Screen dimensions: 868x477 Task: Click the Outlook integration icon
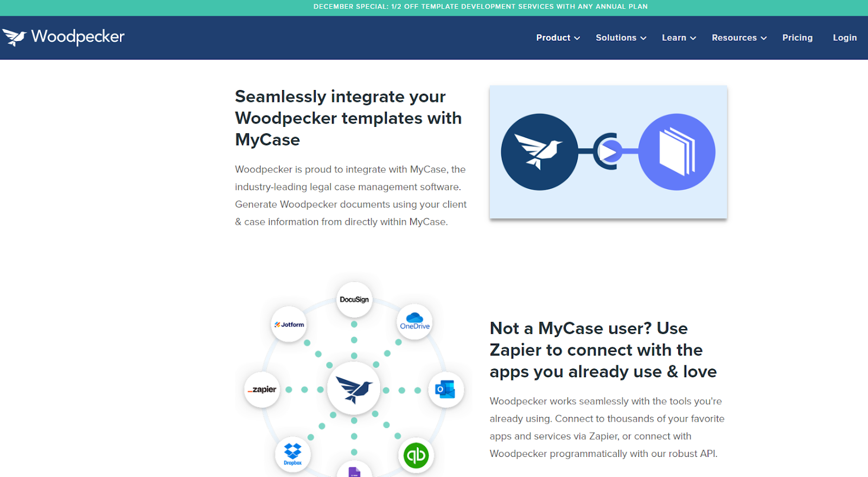(x=446, y=389)
